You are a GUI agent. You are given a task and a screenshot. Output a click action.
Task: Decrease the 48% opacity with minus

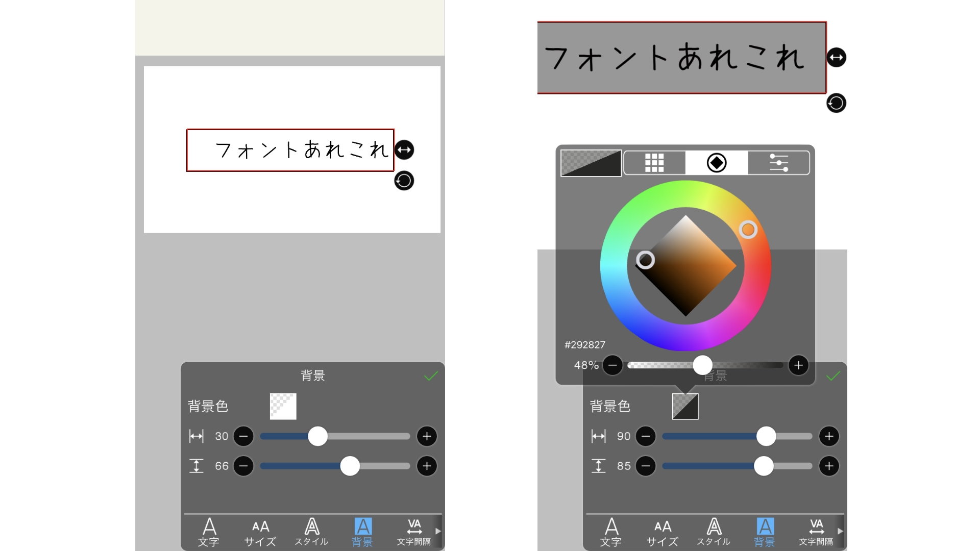click(x=612, y=365)
